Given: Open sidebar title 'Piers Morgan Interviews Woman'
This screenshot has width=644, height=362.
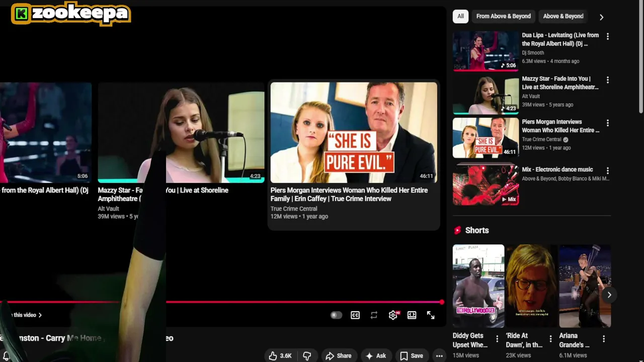Looking at the screenshot, I should coord(560,126).
